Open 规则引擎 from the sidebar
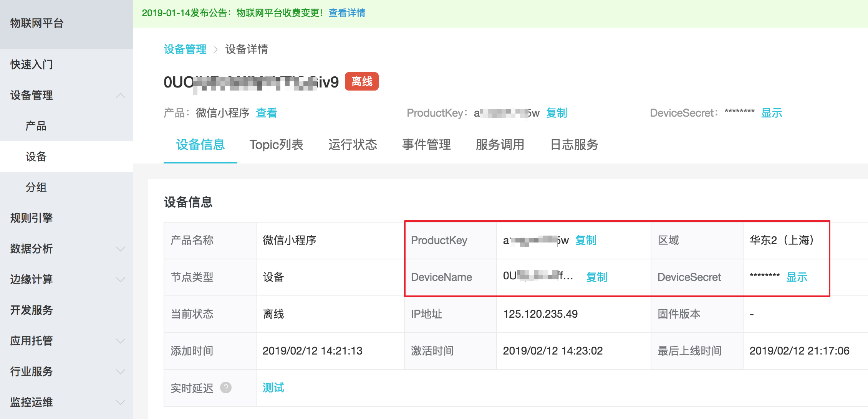Image resolution: width=868 pixels, height=419 pixels. (31, 218)
